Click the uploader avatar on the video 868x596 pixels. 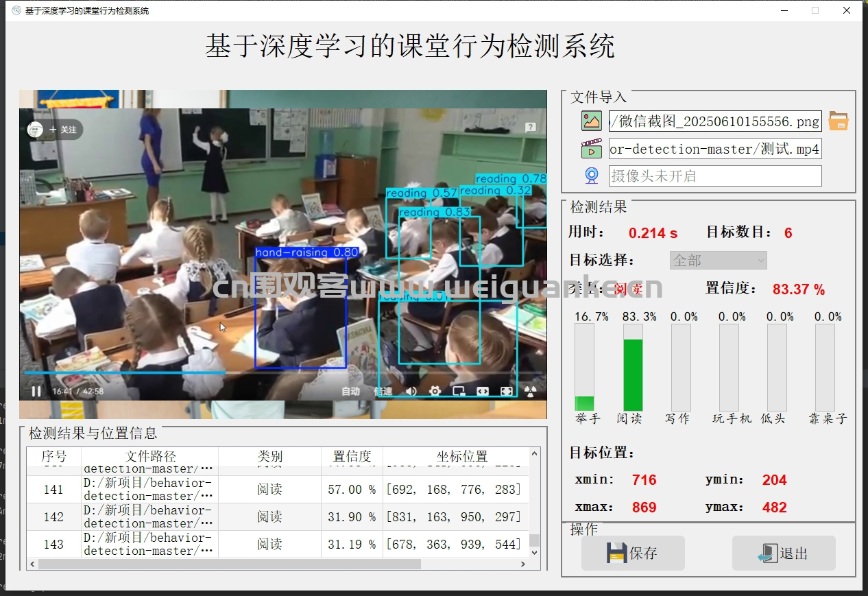pos(36,129)
